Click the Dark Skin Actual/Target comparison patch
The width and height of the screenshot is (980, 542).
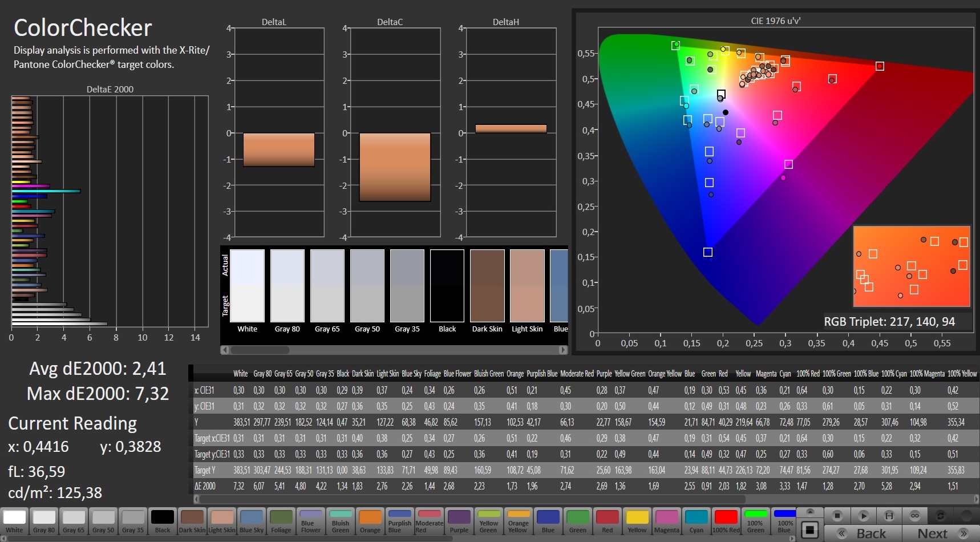pos(487,286)
